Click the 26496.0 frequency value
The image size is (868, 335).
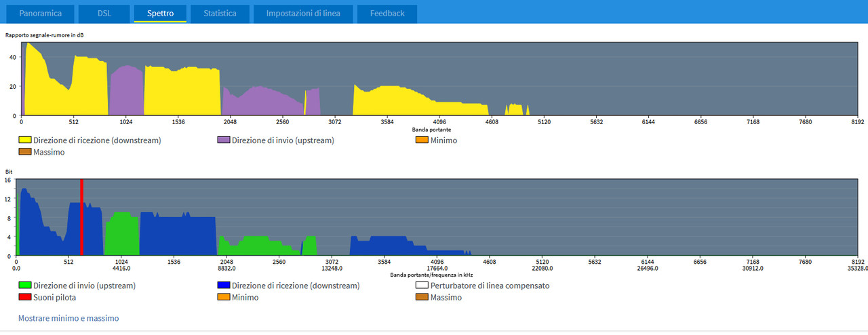point(648,268)
